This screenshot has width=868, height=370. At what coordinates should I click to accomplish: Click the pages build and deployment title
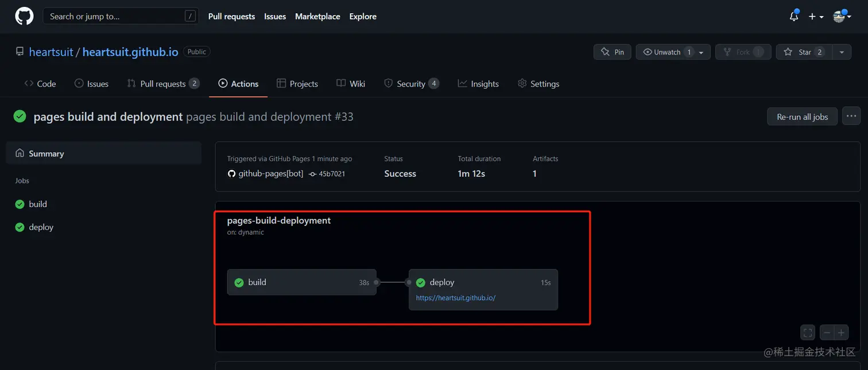click(108, 116)
